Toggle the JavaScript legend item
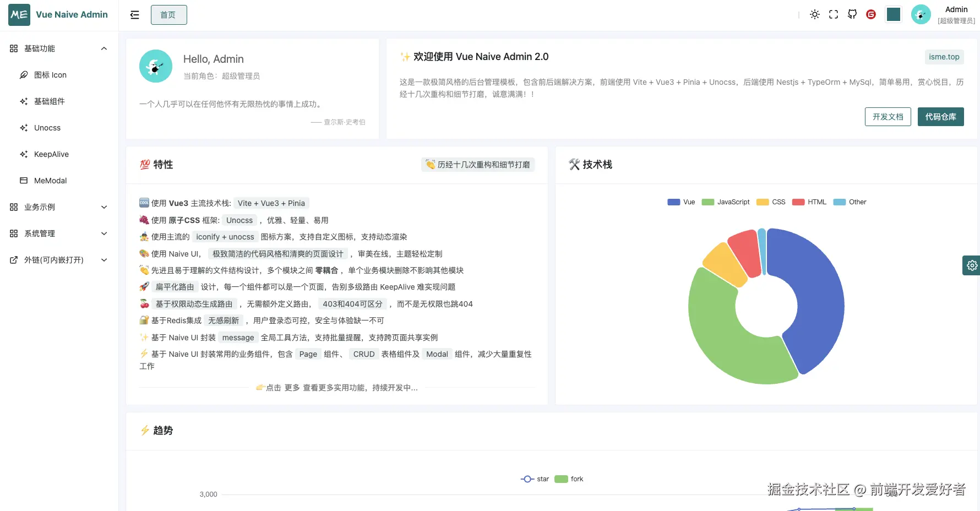 coord(726,202)
